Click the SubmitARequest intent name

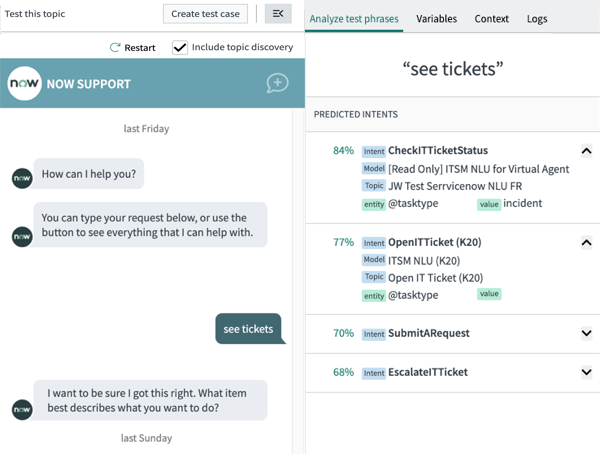click(429, 333)
